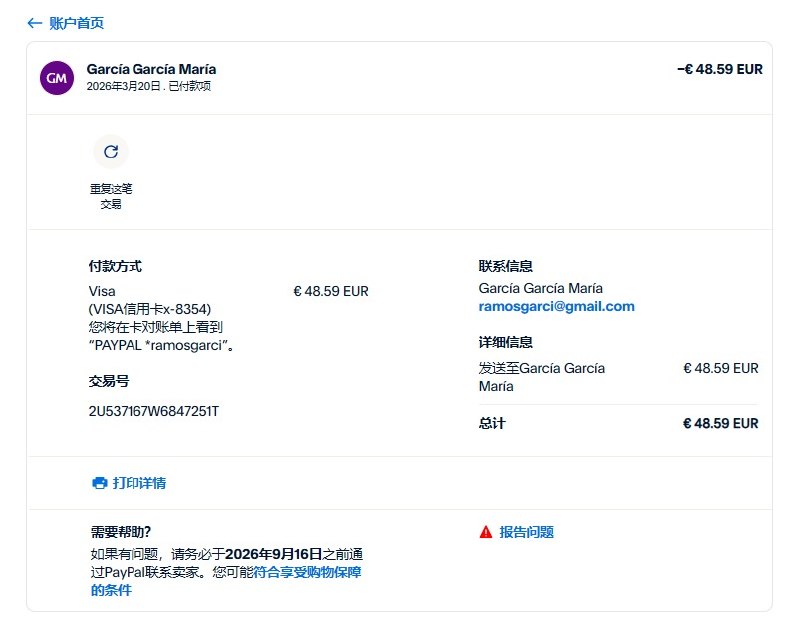Click the 总计 total row label

tap(492, 423)
